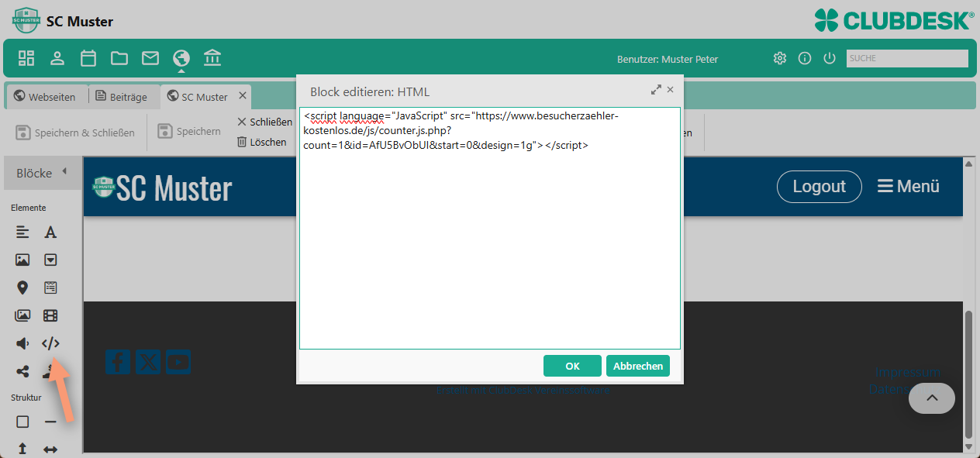Click the CLUBDESK logo at top right
The image size is (980, 458).
894,20
